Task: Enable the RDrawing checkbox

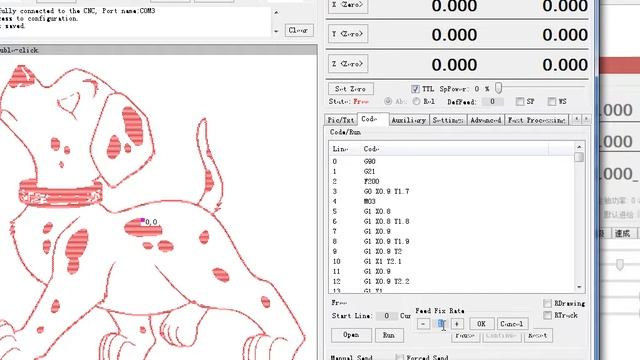Action: [x=547, y=303]
